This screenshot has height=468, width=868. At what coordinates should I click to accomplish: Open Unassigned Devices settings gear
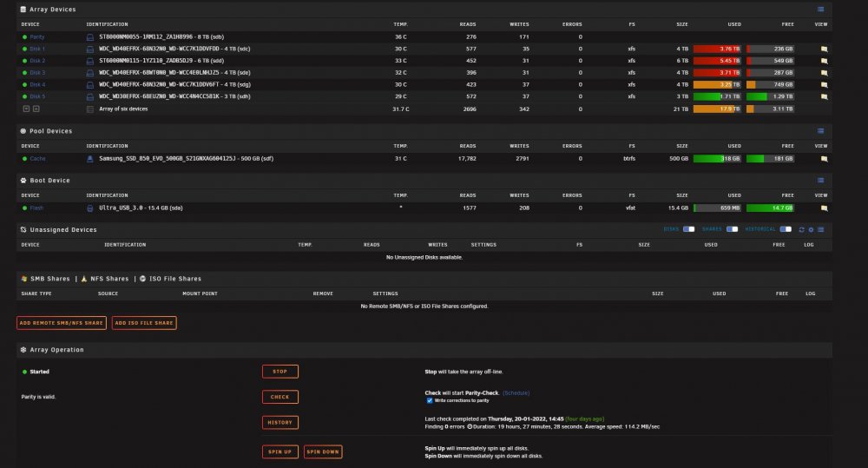click(x=811, y=230)
